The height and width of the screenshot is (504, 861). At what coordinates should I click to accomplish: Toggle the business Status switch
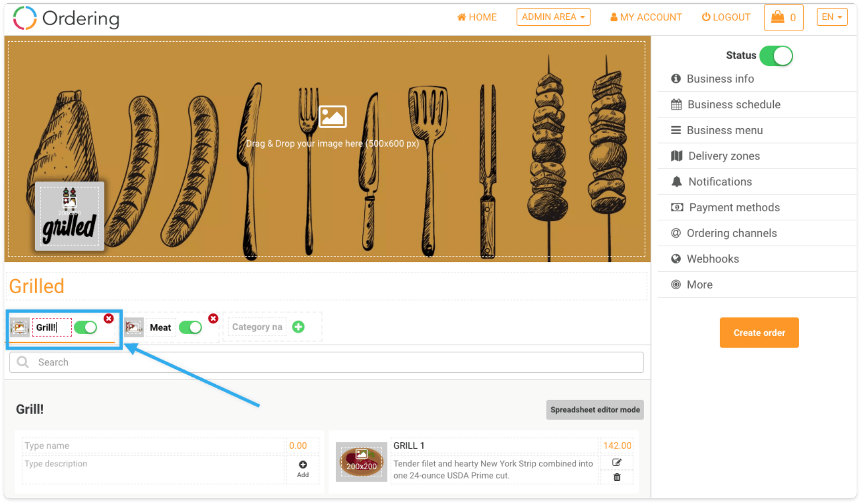776,56
